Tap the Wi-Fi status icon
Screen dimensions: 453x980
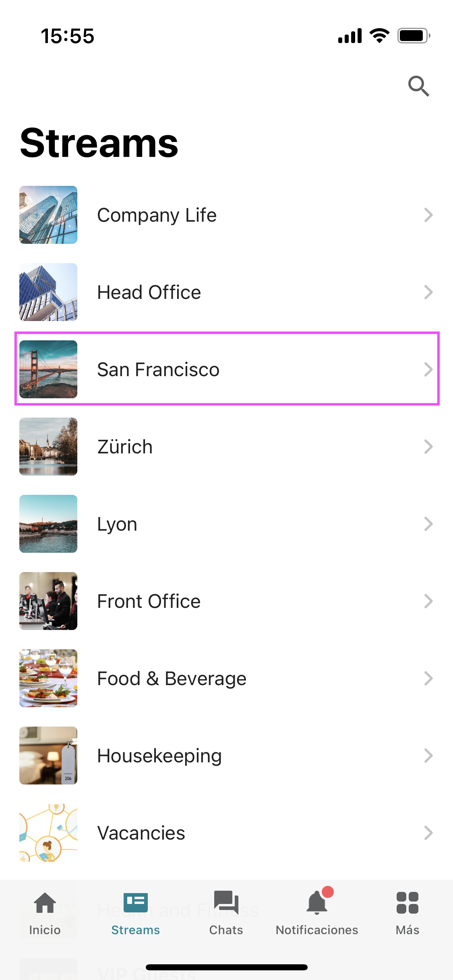click(379, 36)
